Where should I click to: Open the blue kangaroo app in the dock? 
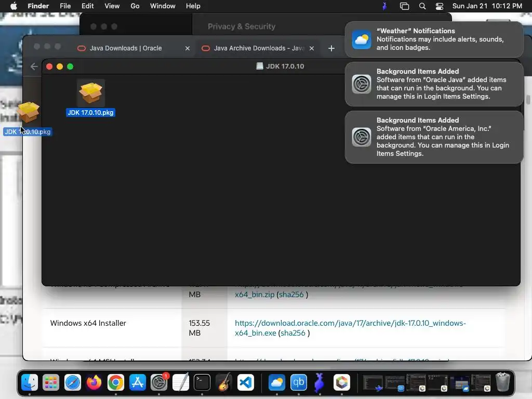coord(320,382)
